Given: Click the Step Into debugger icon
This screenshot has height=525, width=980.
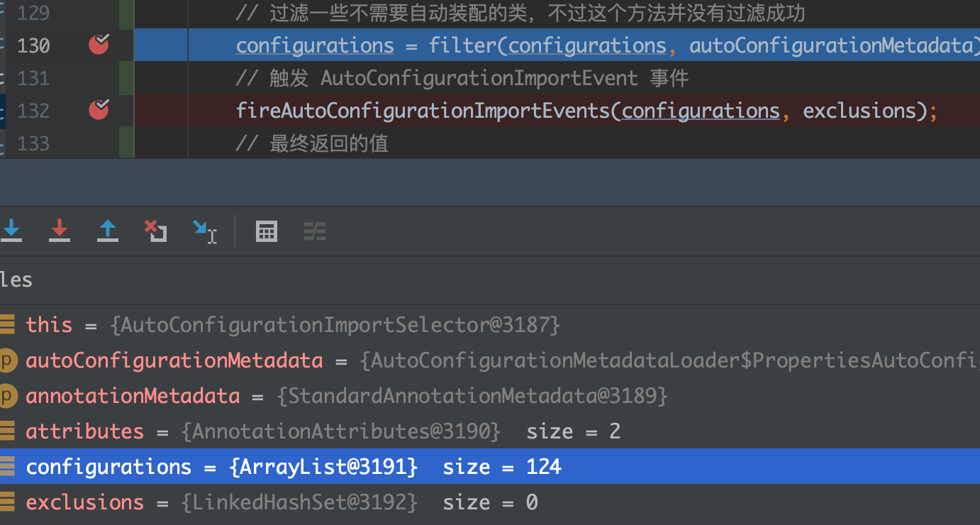Looking at the screenshot, I should 11,231.
